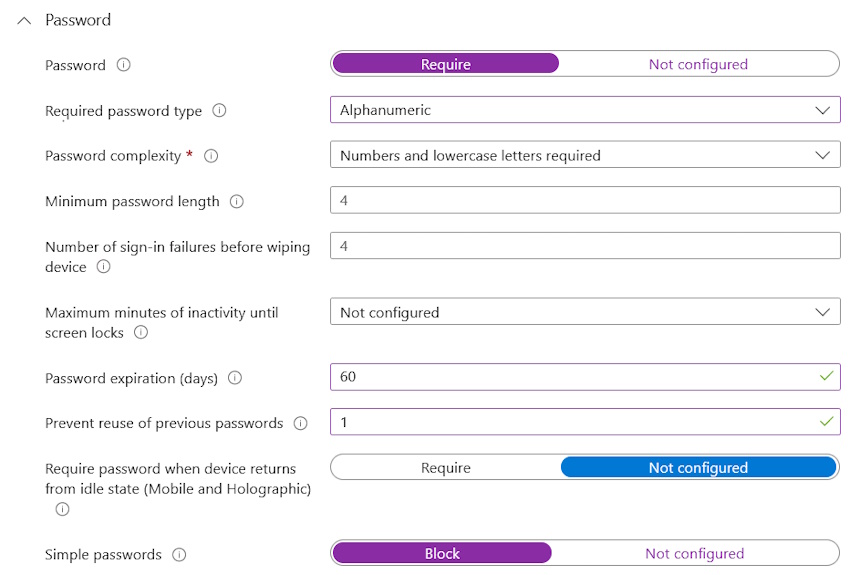
Task: Open the Required password type dropdown
Action: (585, 110)
